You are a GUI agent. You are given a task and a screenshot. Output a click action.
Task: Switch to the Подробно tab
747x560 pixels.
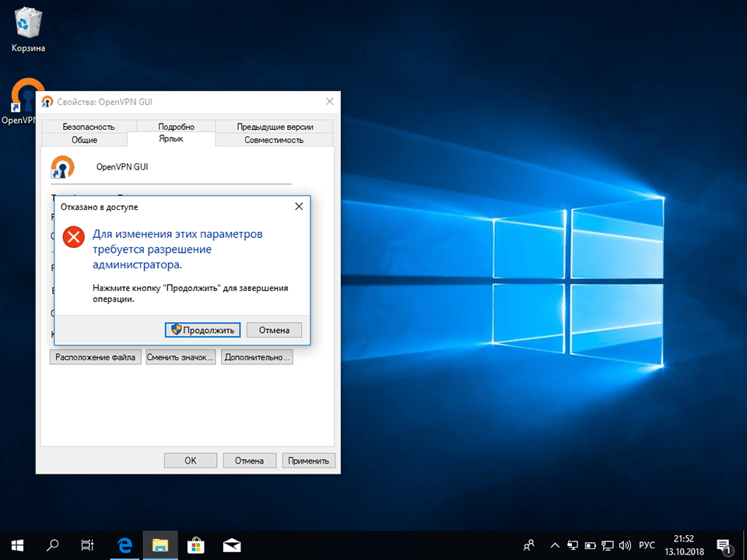click(x=177, y=127)
